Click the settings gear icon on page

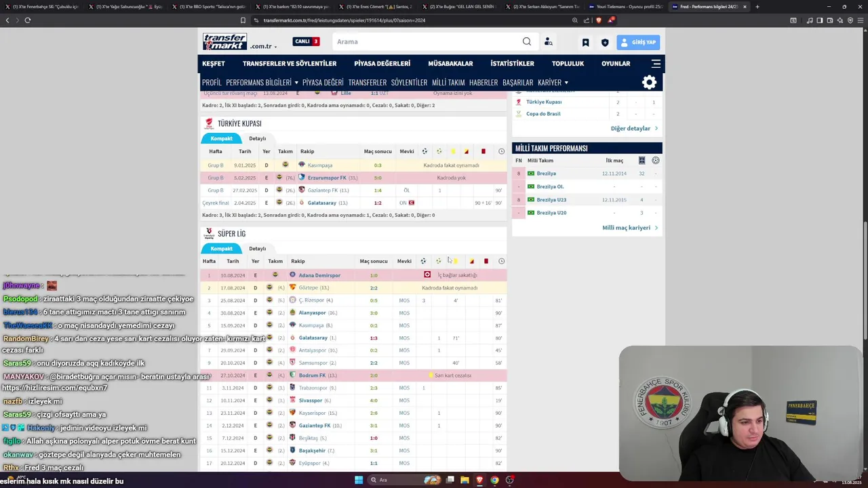coord(649,83)
